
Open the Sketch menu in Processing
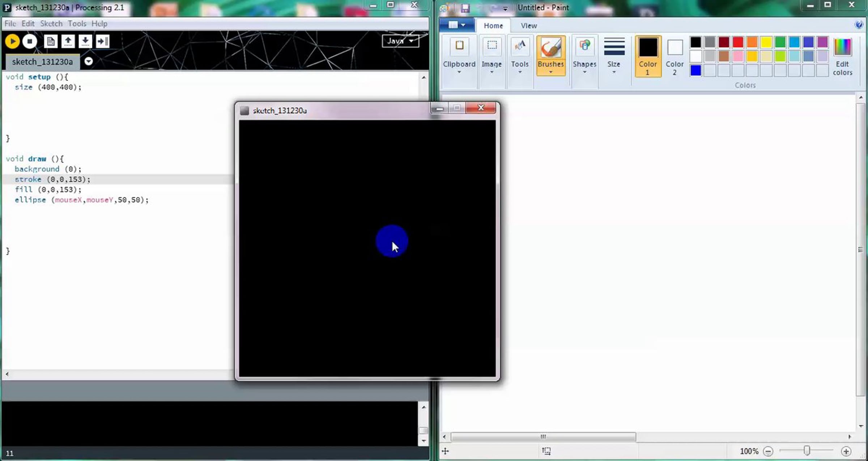[x=51, y=24]
